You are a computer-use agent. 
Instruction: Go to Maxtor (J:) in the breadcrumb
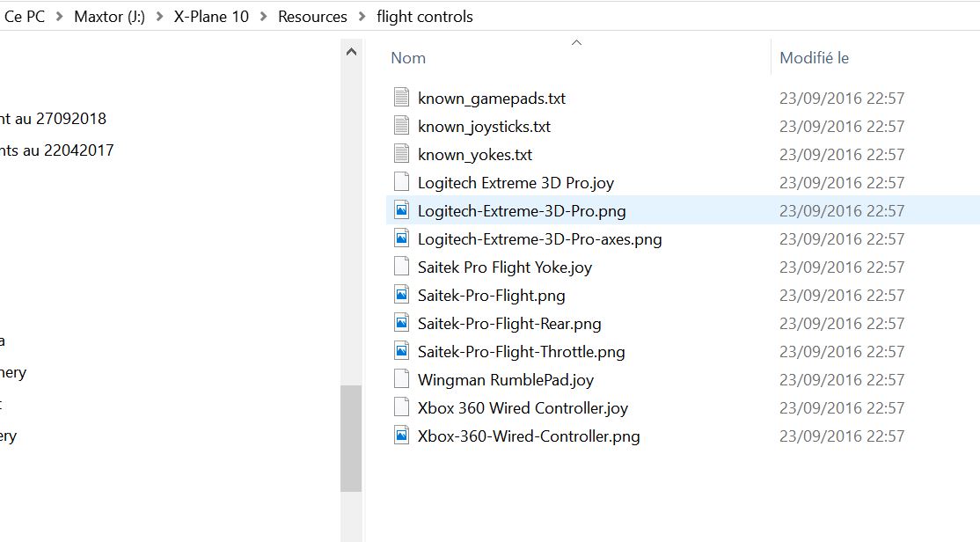[x=109, y=16]
